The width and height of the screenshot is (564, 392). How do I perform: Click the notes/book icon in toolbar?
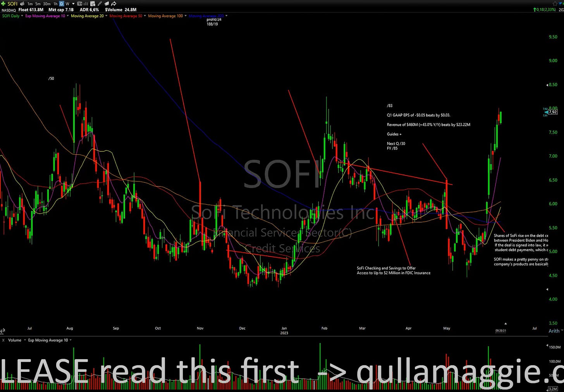(x=107, y=4)
